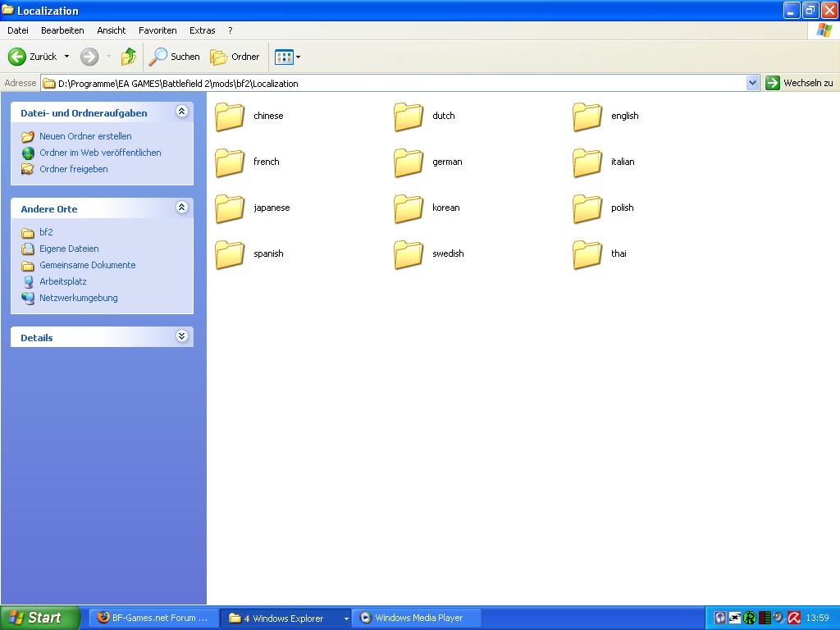
Task: Open the Forward history dropdown arrow
Action: point(108,57)
